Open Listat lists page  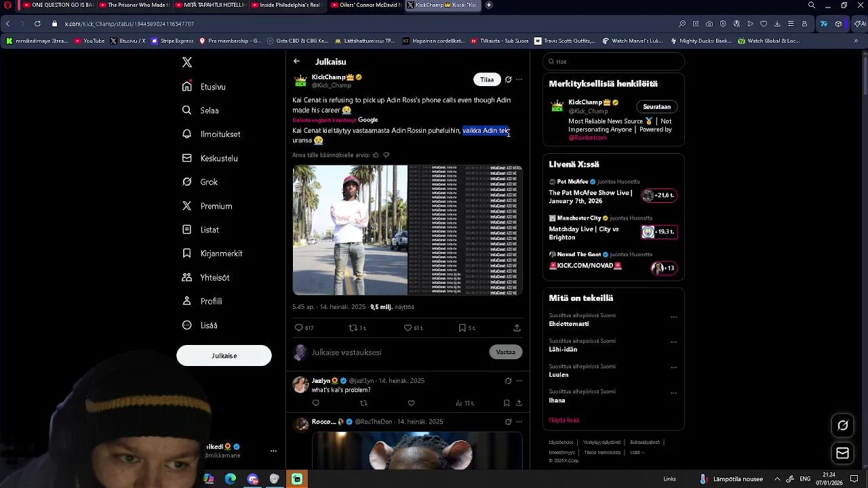click(201, 230)
